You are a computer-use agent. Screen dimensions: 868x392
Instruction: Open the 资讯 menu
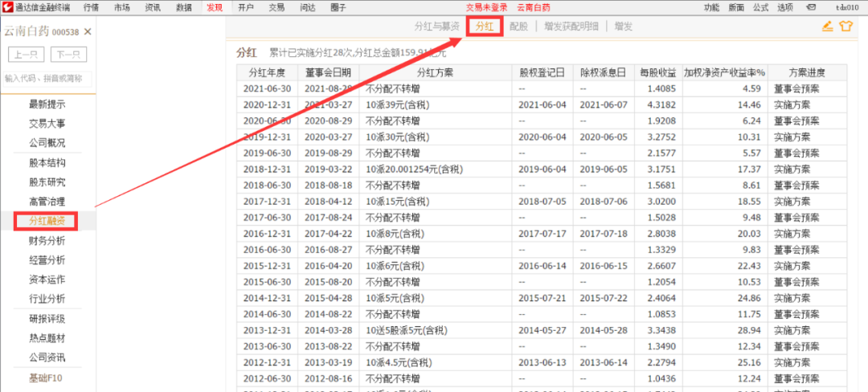[154, 7]
